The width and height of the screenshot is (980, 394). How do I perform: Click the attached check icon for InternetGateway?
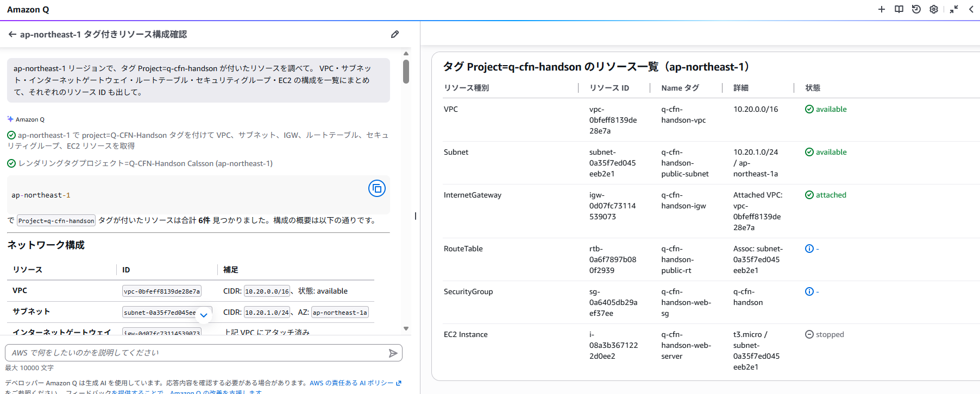[x=809, y=195]
